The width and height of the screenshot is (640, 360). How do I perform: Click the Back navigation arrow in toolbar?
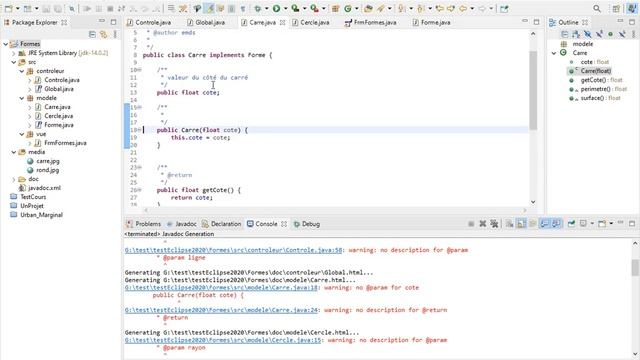(x=463, y=9)
